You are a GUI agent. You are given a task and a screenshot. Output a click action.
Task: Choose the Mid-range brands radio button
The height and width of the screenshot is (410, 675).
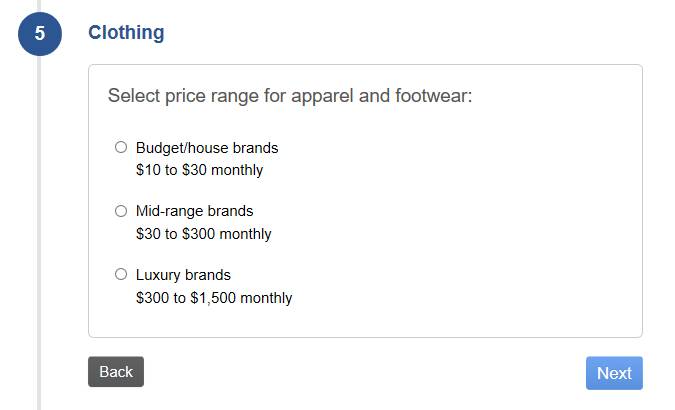[x=121, y=211]
